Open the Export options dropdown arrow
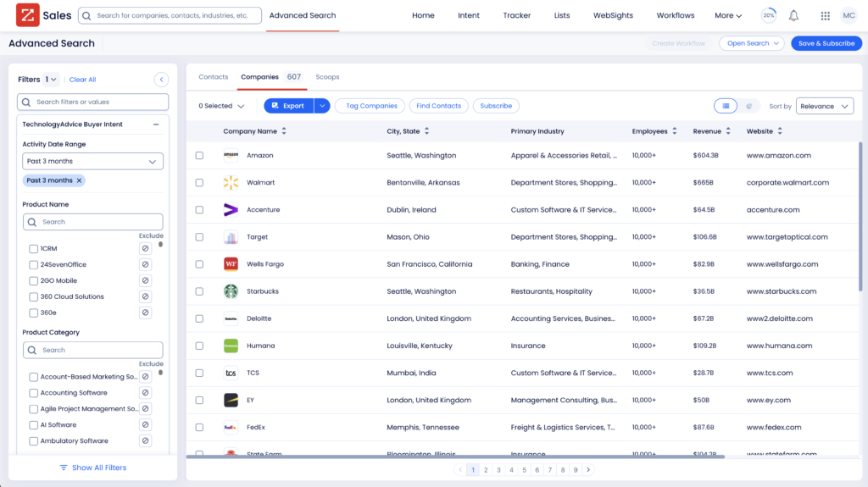This screenshot has width=868, height=487. (x=322, y=106)
